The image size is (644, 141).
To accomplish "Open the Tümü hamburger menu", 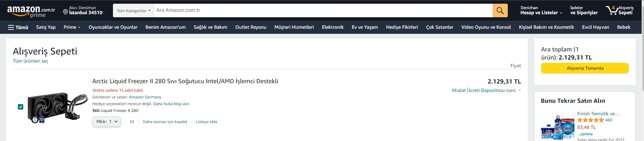I will click(18, 27).
